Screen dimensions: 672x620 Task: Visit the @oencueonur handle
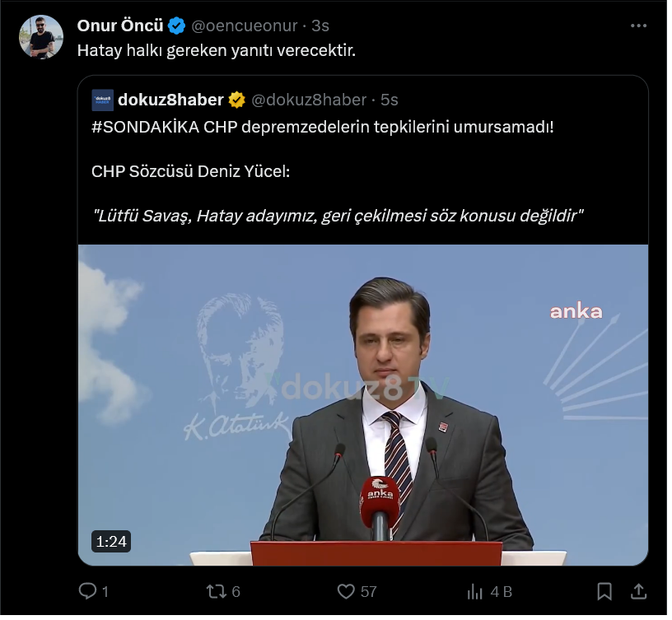(x=246, y=26)
